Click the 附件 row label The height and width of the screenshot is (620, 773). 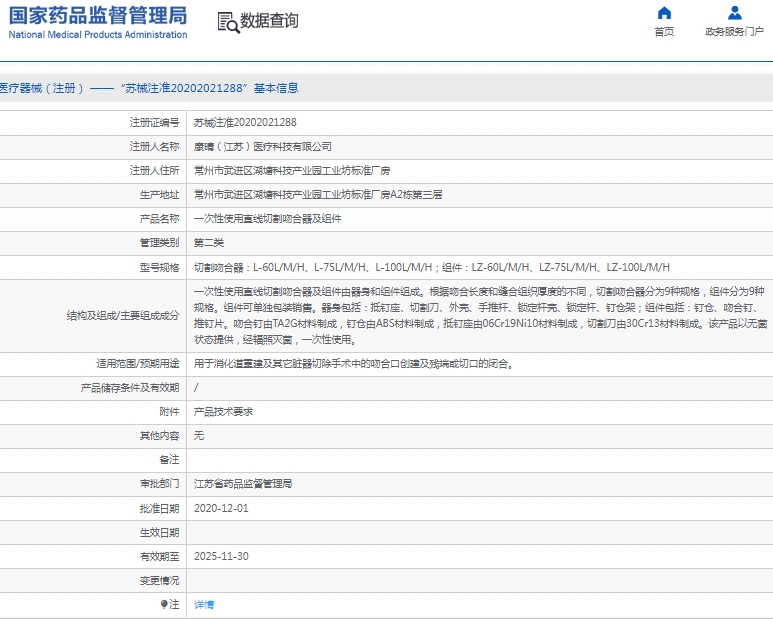coord(169,412)
